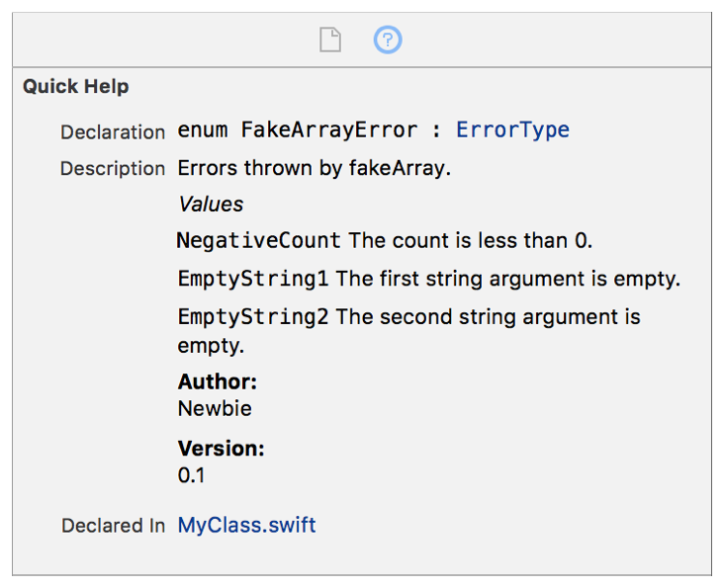Click the author name Newbie

click(x=215, y=408)
